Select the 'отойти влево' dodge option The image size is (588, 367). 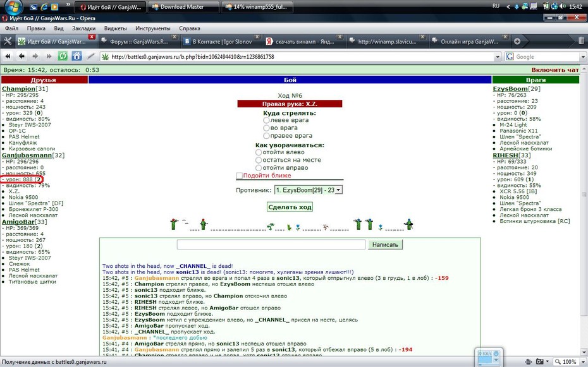click(x=259, y=152)
